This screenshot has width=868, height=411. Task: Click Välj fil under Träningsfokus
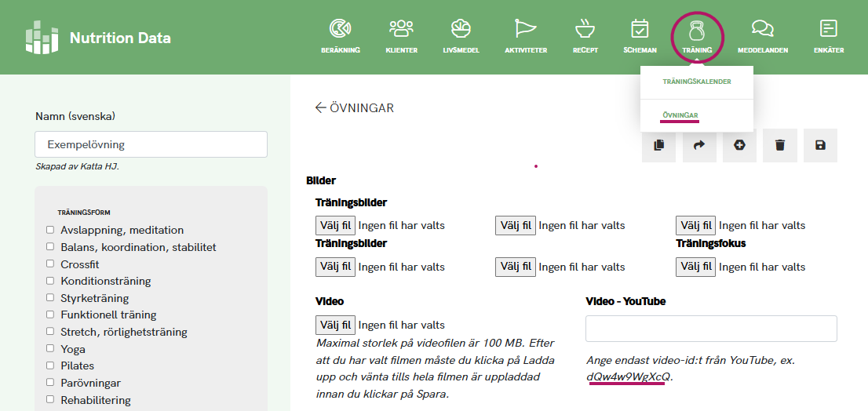tap(695, 267)
